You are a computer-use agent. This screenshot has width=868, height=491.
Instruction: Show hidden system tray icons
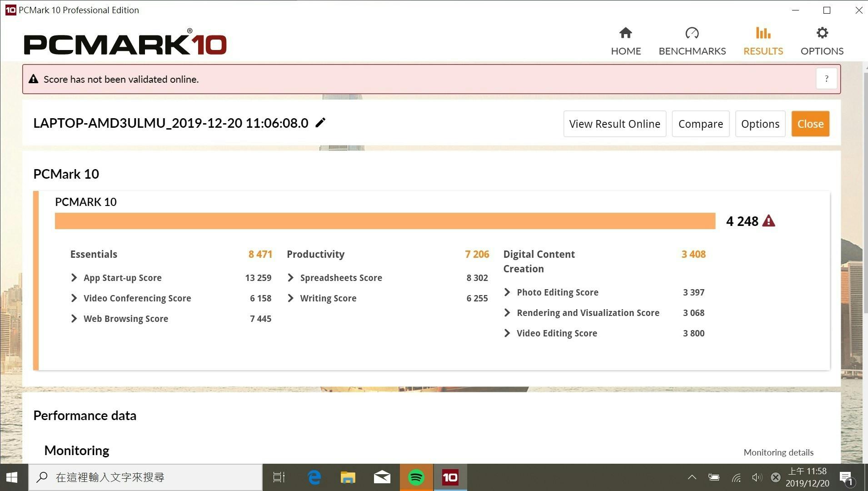tap(692, 477)
